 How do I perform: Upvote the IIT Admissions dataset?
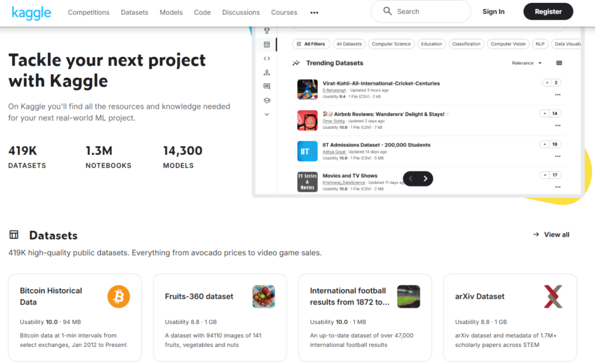[x=544, y=144]
